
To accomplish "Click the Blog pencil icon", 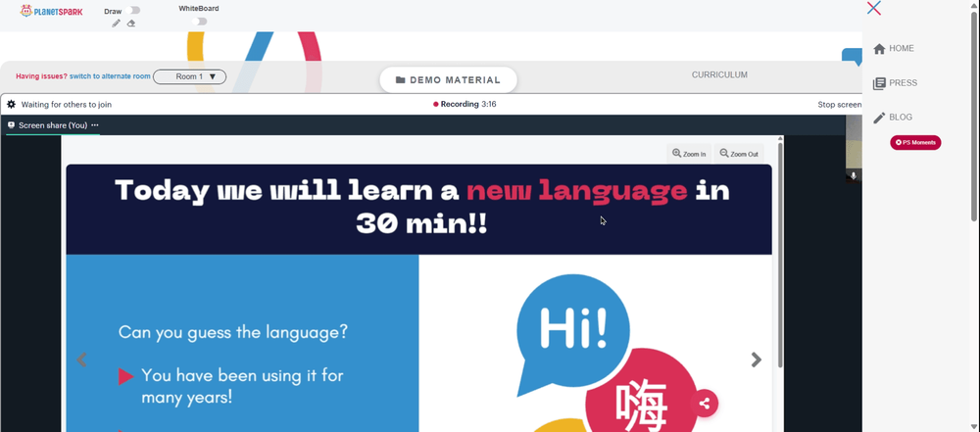I will (879, 118).
